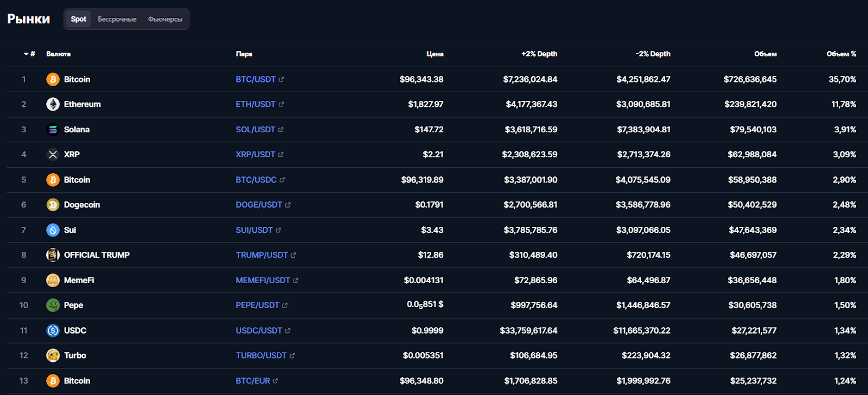Open the BTC/EUR pair link
This screenshot has height=395, width=868.
[x=253, y=381]
